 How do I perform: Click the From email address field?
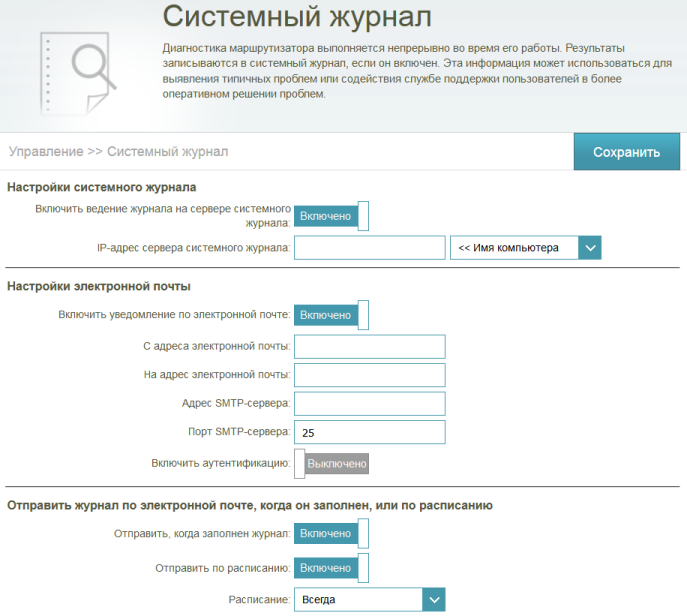tap(369, 347)
